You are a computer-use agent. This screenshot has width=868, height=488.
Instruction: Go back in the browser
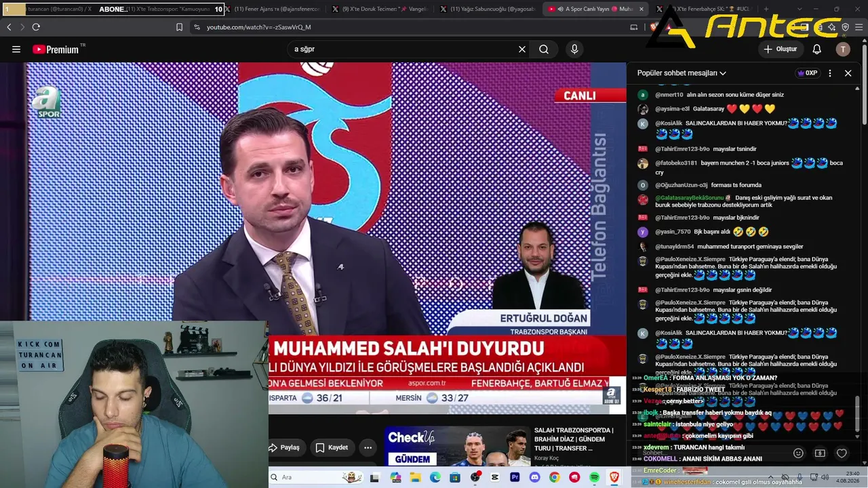tap(9, 27)
